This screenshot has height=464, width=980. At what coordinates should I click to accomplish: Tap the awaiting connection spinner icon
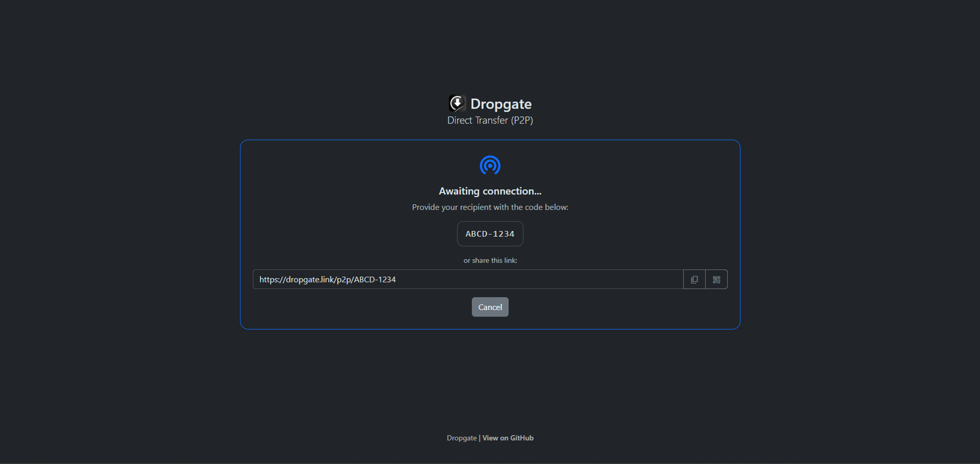click(x=489, y=165)
